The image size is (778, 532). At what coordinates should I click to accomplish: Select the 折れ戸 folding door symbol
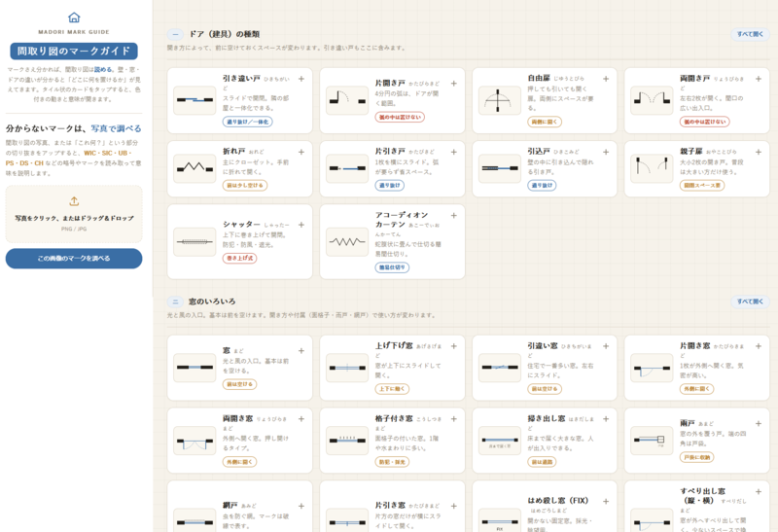tap(194, 168)
